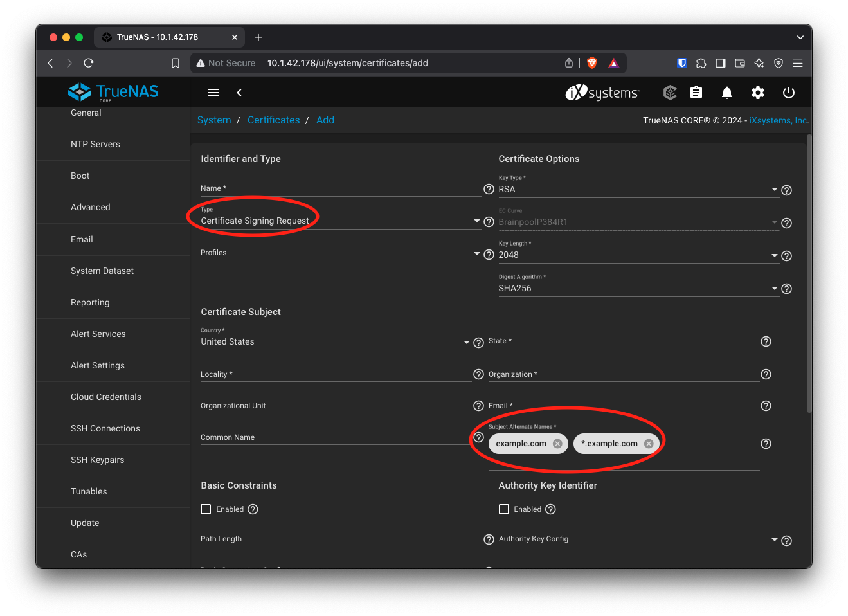Toggle the hamburger sidebar menu

coord(213,93)
